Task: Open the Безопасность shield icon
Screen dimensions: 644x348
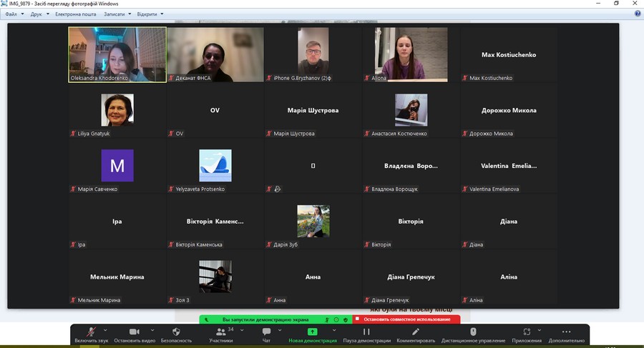Action: coord(176,332)
